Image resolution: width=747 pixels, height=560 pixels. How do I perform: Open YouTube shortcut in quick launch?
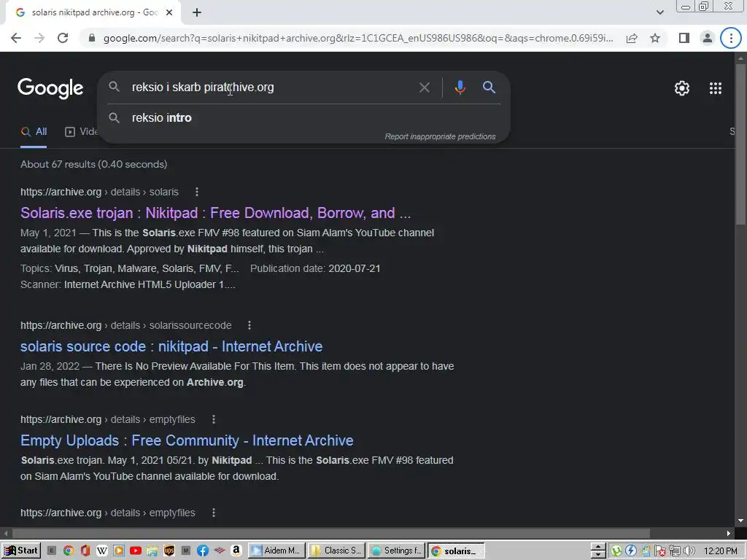[x=135, y=551]
